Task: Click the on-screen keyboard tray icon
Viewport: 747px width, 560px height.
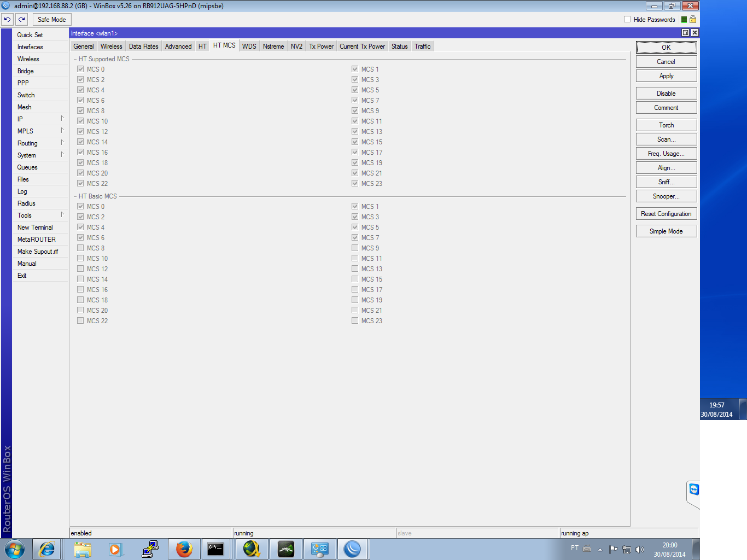Action: pos(587,549)
